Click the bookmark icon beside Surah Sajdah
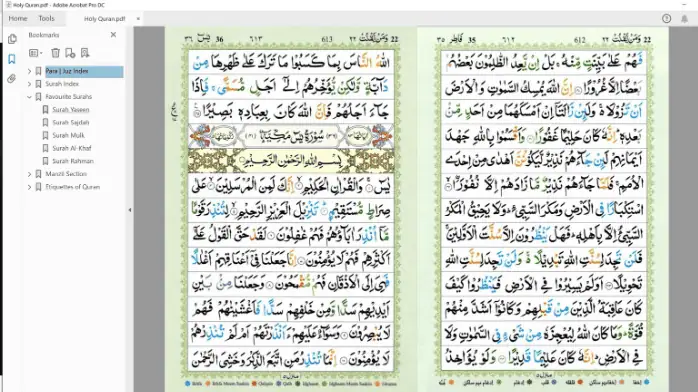The width and height of the screenshot is (698, 392). coord(45,122)
